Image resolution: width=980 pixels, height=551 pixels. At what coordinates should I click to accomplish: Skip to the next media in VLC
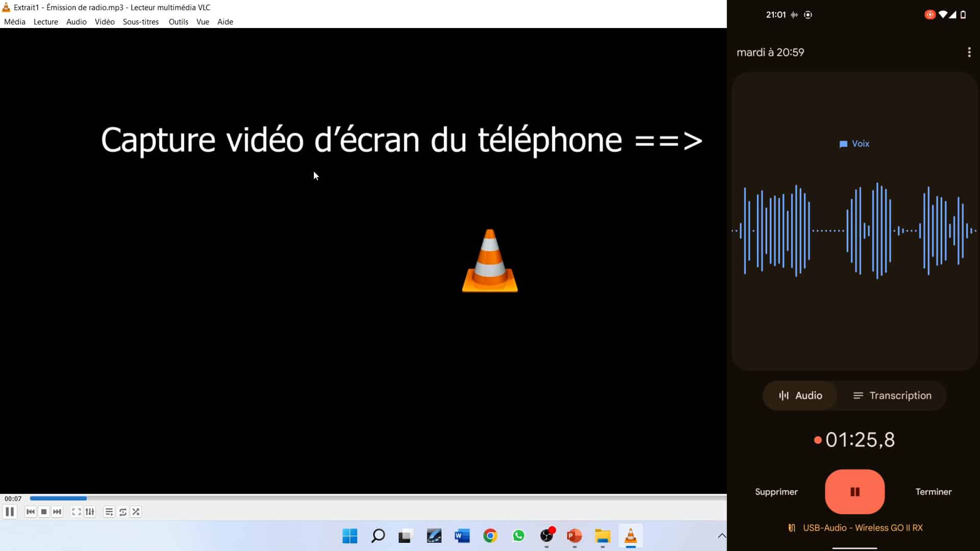[57, 512]
